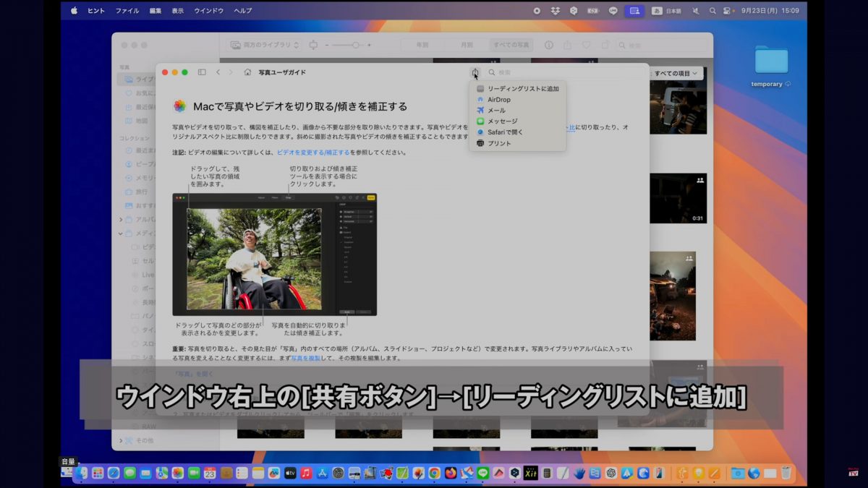
Task: Open the App Store from the Dock
Action: click(322, 473)
